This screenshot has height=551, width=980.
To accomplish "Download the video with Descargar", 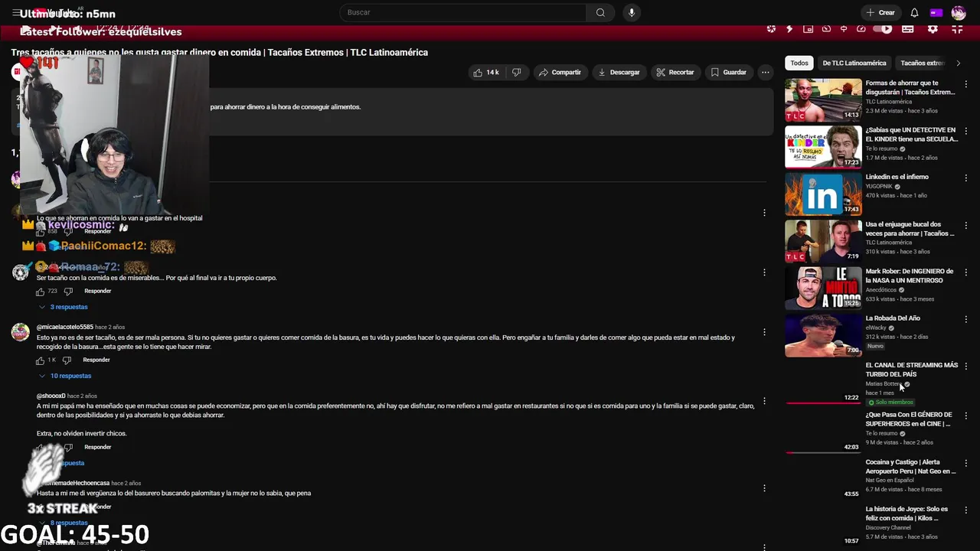I will tap(619, 72).
